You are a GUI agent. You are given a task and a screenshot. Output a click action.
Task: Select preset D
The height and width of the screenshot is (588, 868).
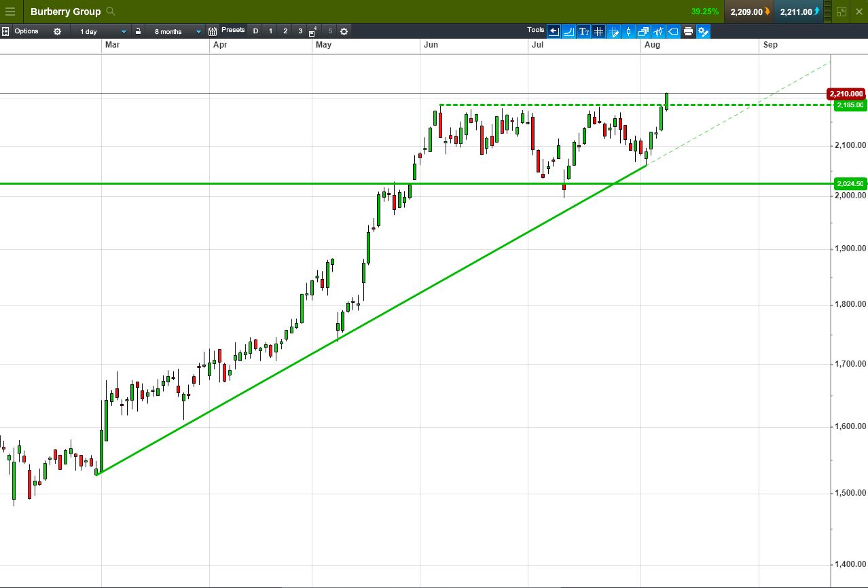coord(255,31)
